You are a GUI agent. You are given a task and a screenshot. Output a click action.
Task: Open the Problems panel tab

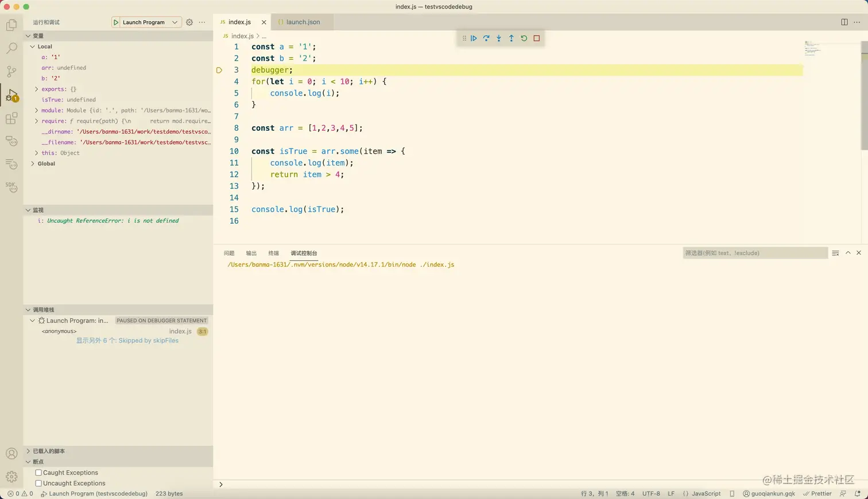(229, 253)
